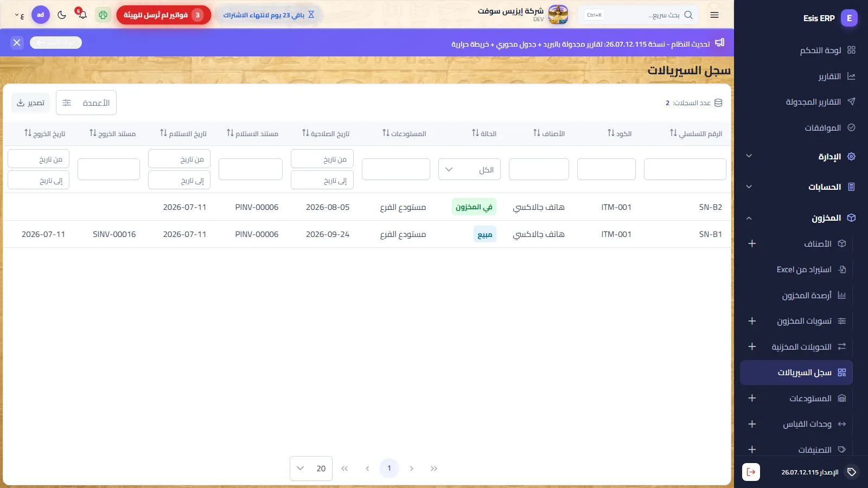The height and width of the screenshot is (488, 868).
Task: Open the unsent invoices alert فواتير لم تُرسل للهيئة
Action: [164, 15]
